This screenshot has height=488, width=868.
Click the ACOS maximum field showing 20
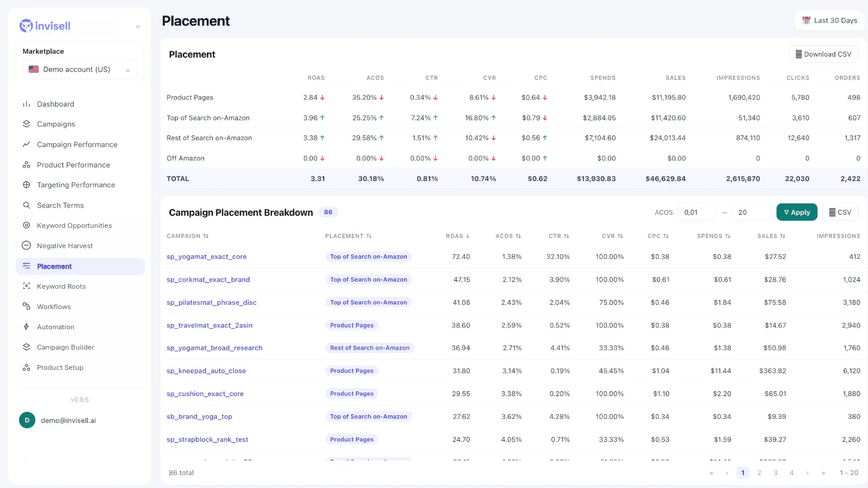(752, 212)
